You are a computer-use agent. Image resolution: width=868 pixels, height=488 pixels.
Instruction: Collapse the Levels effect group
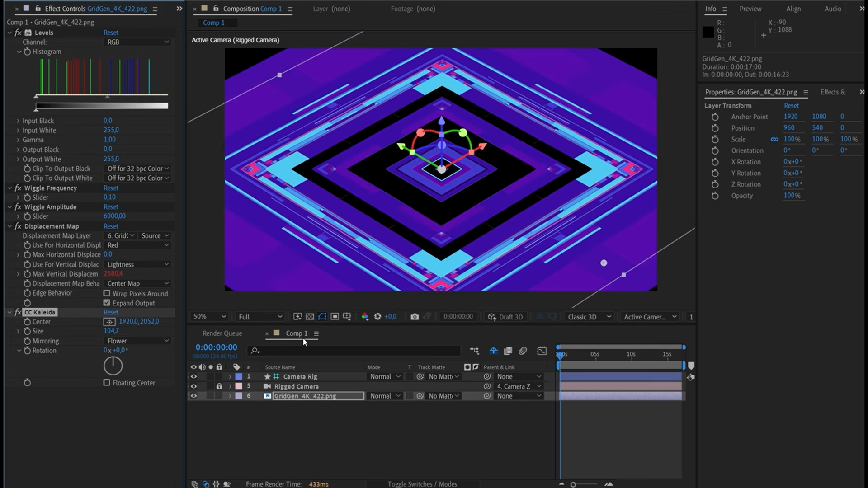pyautogui.click(x=9, y=33)
